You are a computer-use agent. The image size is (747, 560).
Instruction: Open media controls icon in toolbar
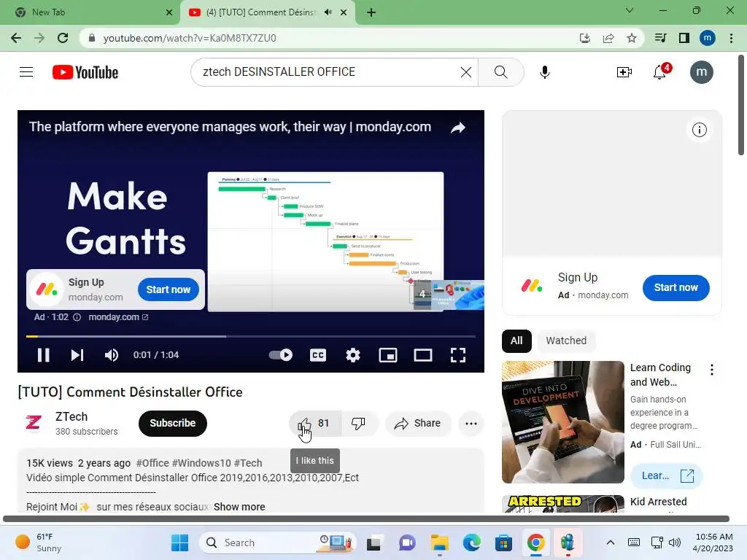(660, 38)
